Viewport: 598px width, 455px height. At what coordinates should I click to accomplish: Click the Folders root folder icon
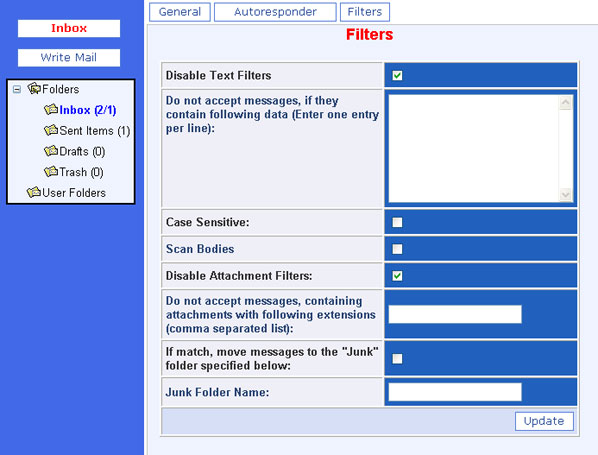[x=34, y=88]
